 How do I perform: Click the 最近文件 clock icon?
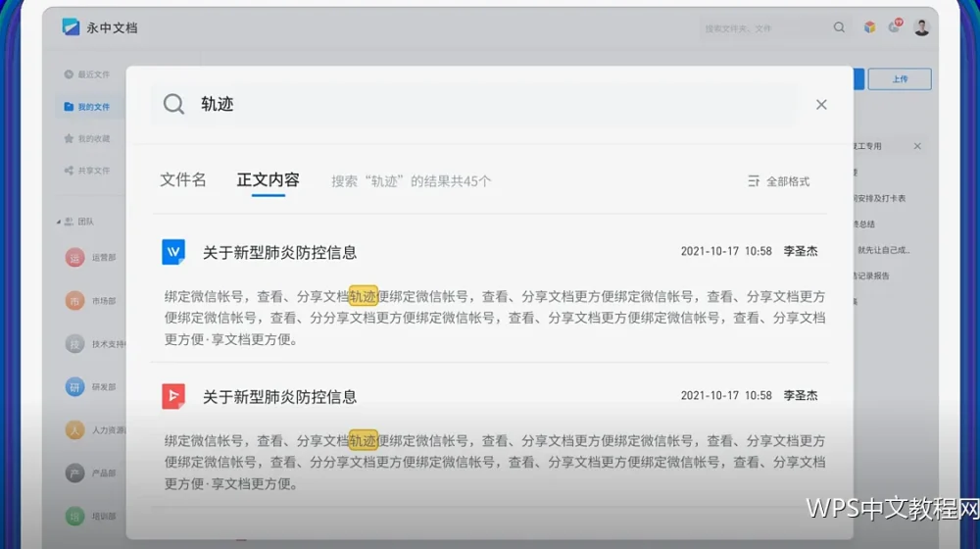(x=69, y=75)
